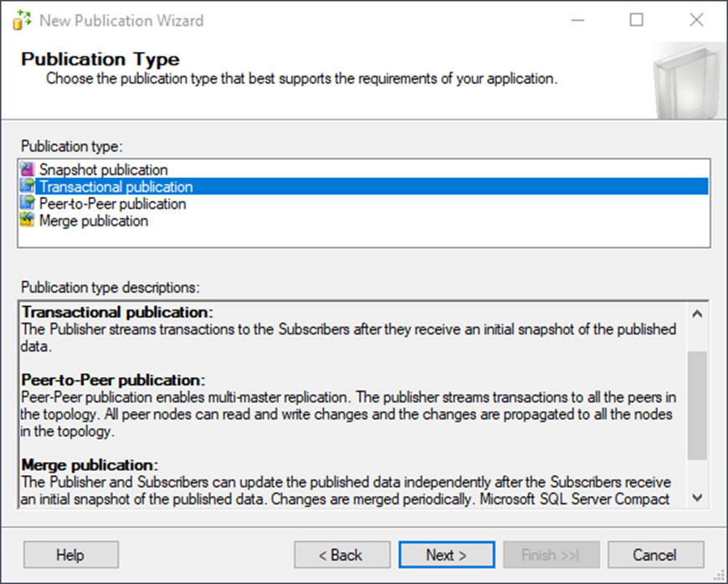728x584 pixels.
Task: Open Help for the wizard
Action: [71, 555]
